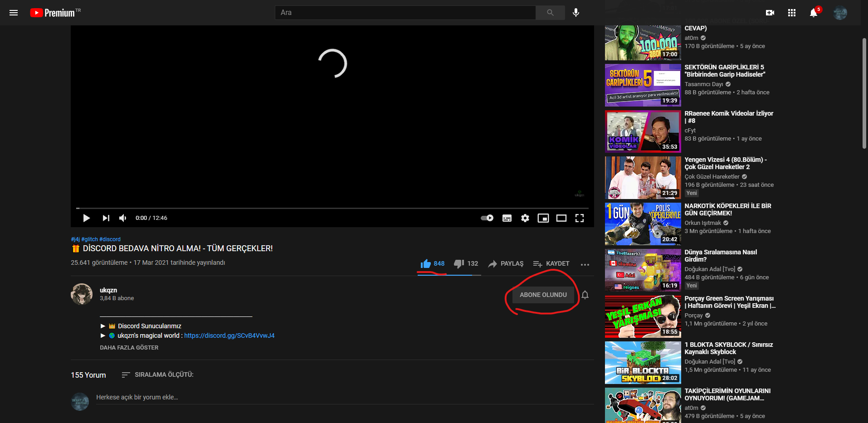Click the add public comment field
The image size is (868, 423).
345,398
